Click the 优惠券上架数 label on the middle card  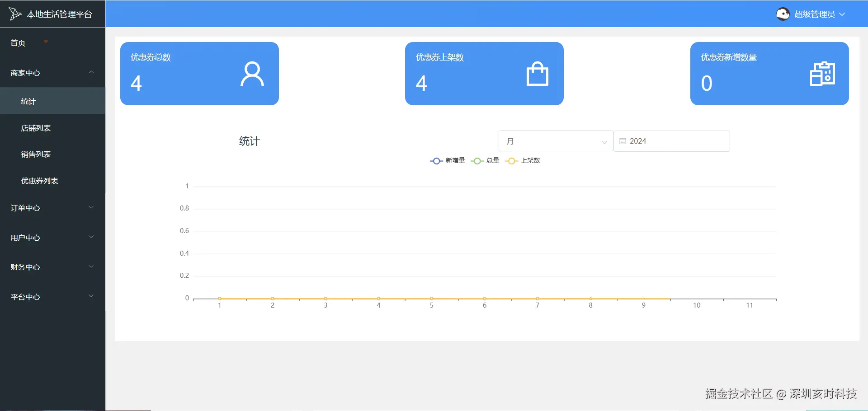click(440, 57)
